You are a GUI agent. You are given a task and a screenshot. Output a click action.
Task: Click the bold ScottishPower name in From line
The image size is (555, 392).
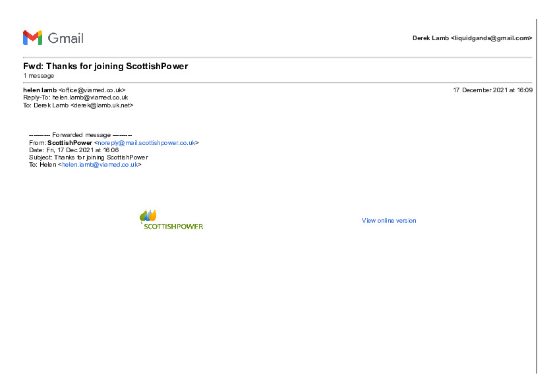coord(70,142)
